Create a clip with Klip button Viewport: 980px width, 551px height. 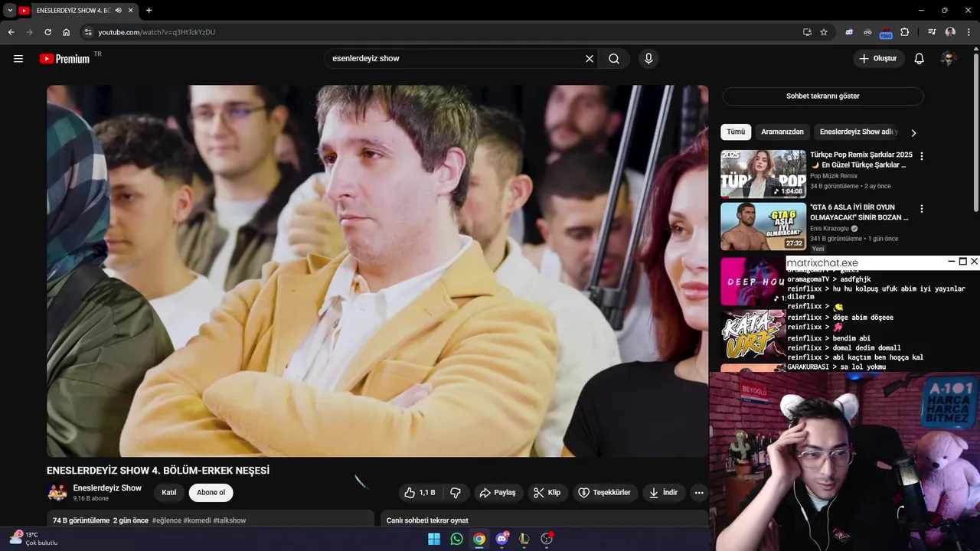click(547, 493)
